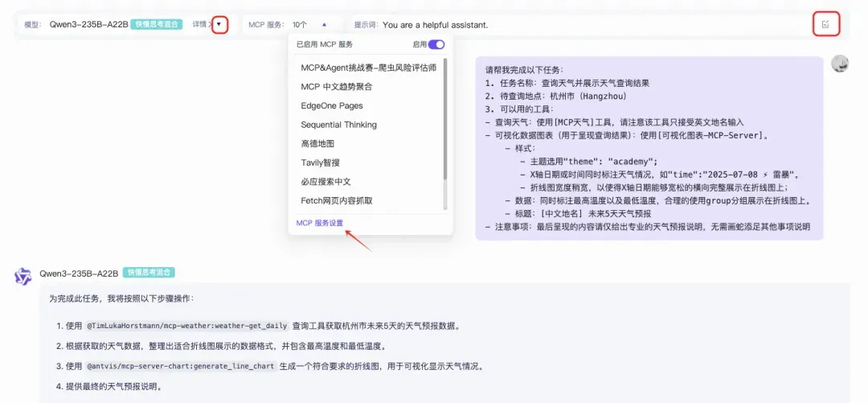Click the 详情 link beside model name
The image size is (868, 403).
(x=202, y=24)
